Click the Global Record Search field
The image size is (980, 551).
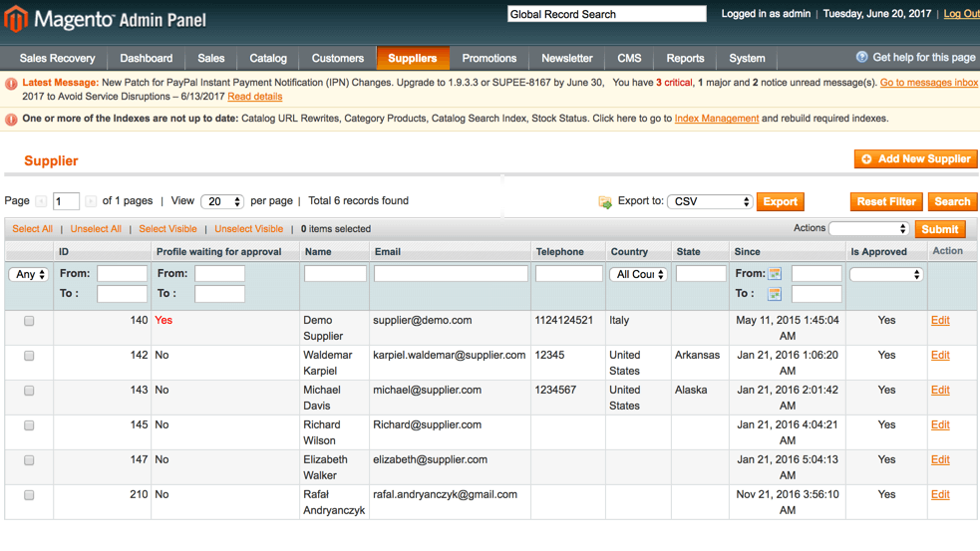[x=606, y=14]
